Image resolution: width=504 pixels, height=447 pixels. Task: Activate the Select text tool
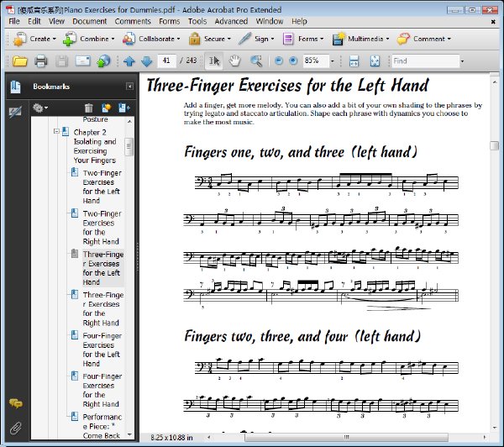coord(214,60)
